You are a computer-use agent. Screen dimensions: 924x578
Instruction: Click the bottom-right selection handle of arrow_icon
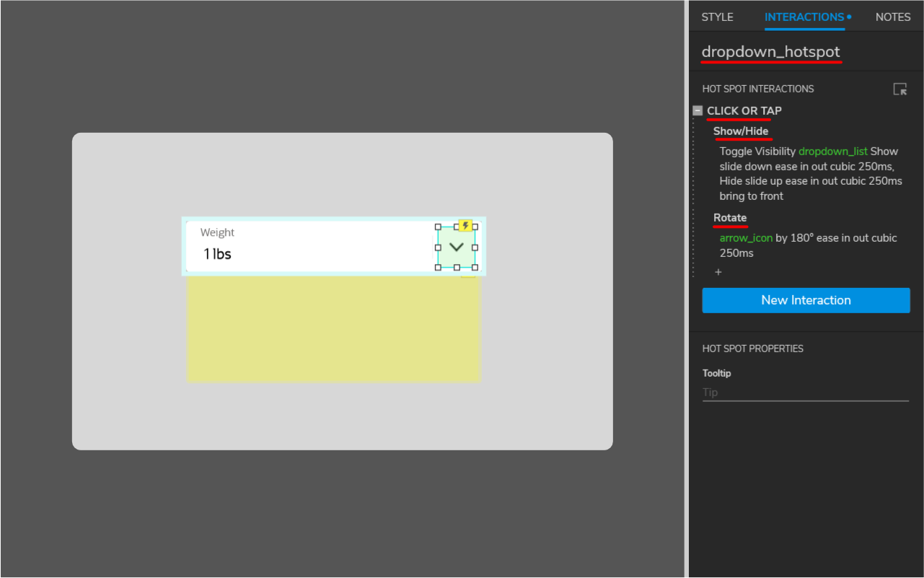pyautogui.click(x=476, y=266)
